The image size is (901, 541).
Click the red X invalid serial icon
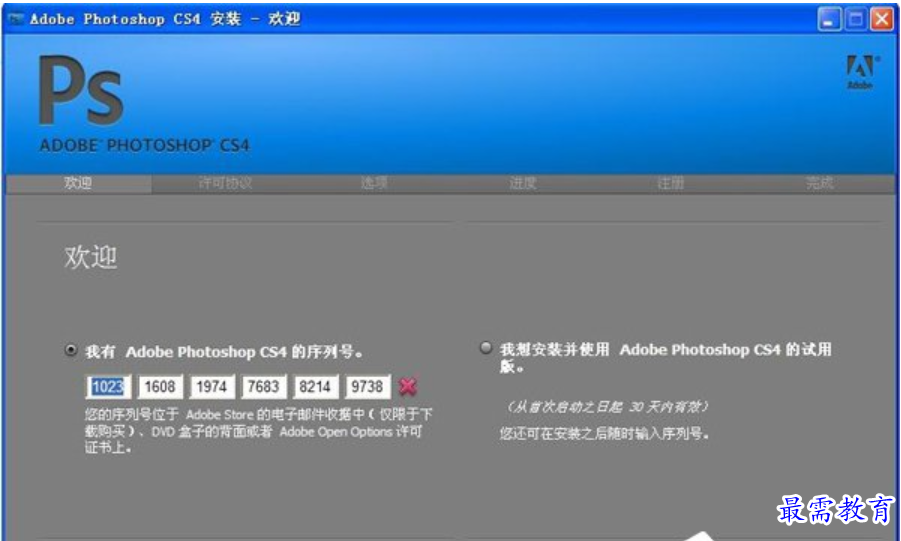pyautogui.click(x=408, y=386)
